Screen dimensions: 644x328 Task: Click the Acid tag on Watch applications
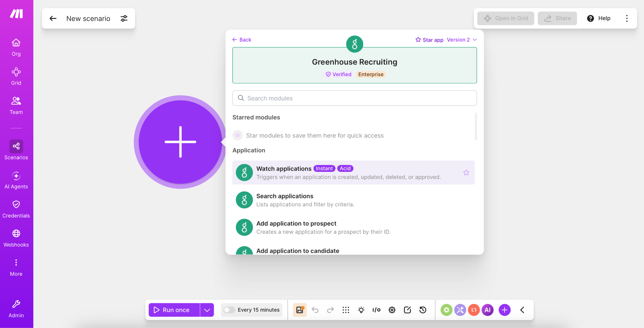tap(345, 168)
